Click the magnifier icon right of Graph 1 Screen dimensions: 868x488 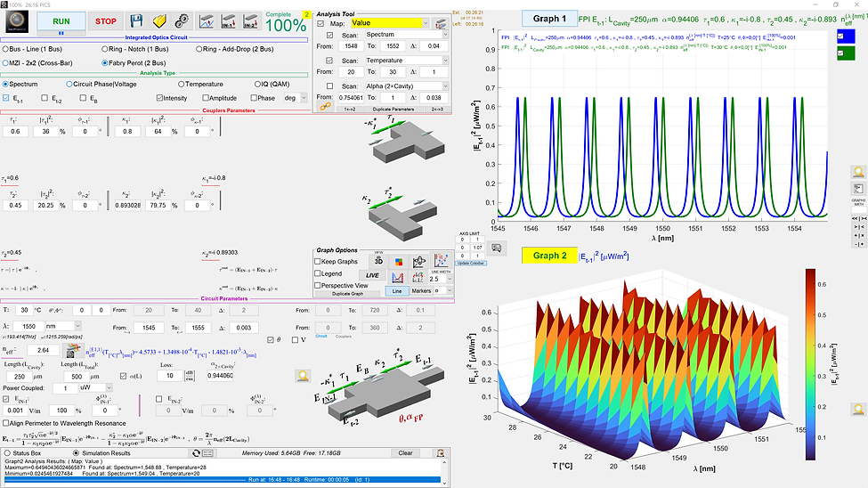tap(858, 172)
